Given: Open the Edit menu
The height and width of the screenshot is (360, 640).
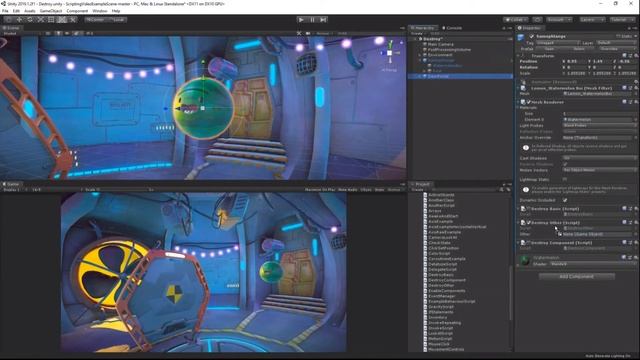Looking at the screenshot, I should 16,11.
